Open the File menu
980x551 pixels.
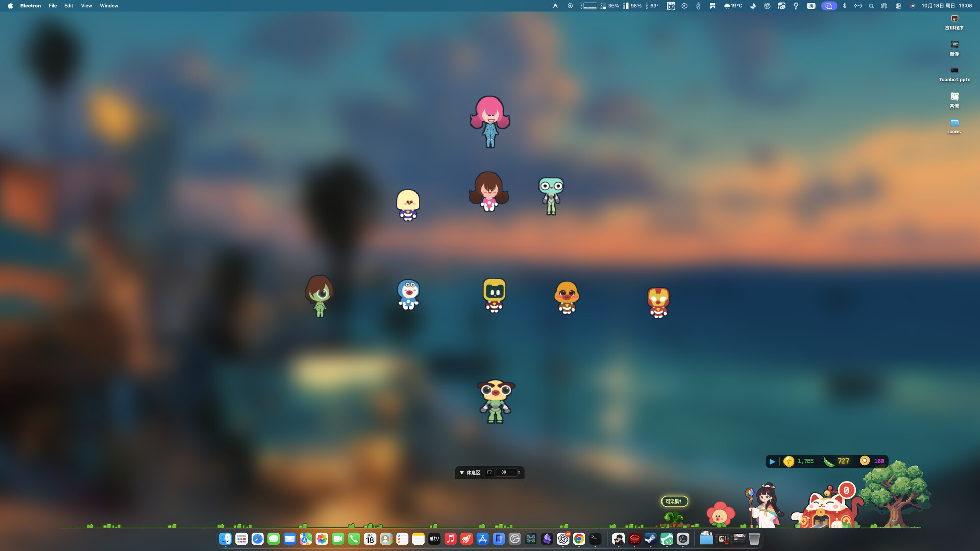pos(53,6)
